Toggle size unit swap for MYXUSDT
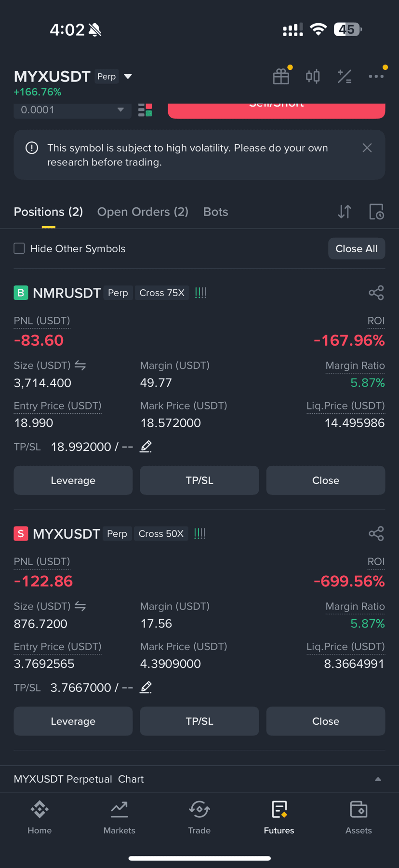The height and width of the screenshot is (868, 399). 80,606
